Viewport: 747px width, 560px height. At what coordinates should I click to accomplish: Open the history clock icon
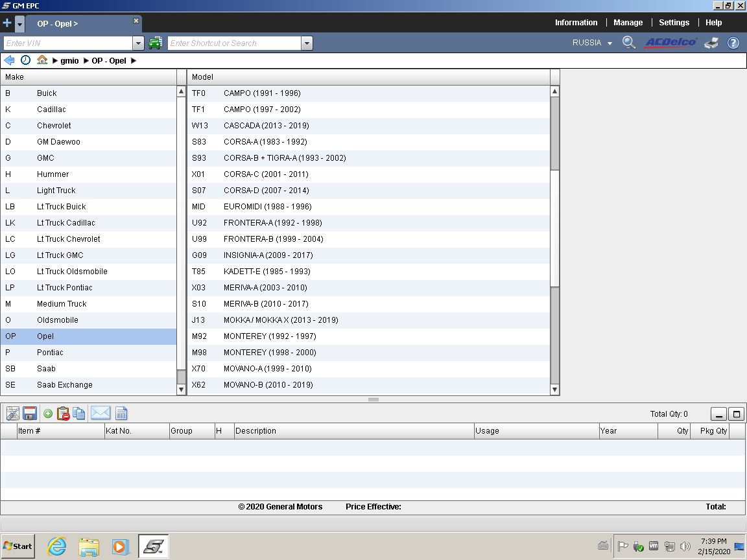coord(26,60)
